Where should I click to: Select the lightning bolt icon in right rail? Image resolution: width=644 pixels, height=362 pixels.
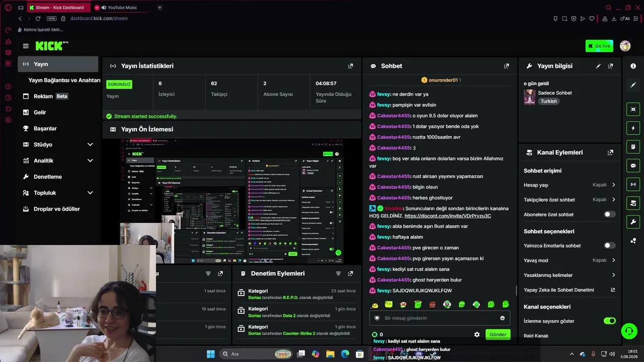point(633,128)
